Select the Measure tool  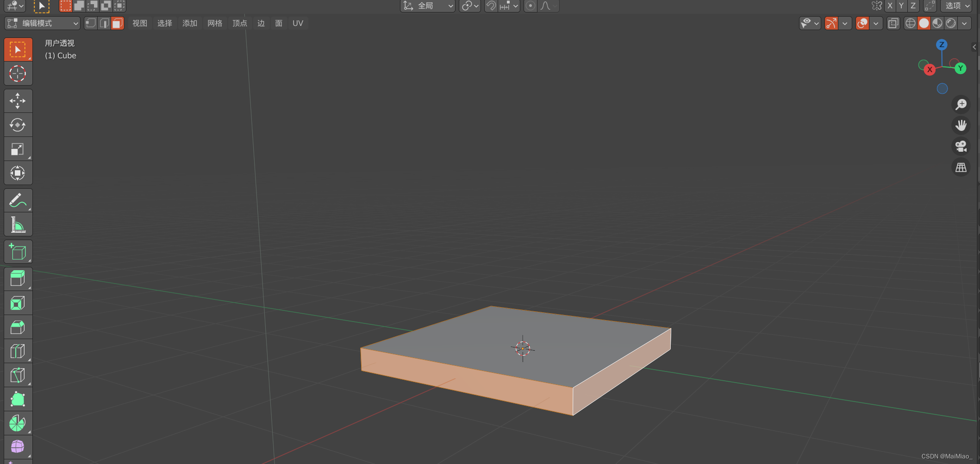click(x=18, y=224)
